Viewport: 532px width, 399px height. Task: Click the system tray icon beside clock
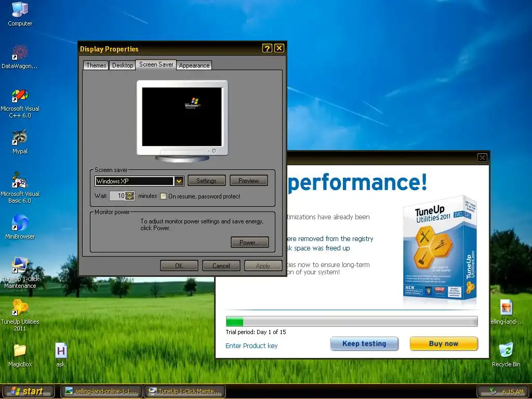point(493,392)
